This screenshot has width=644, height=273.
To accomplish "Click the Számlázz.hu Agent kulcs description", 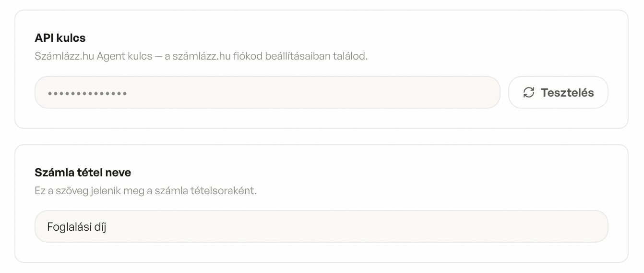I will click(x=201, y=56).
